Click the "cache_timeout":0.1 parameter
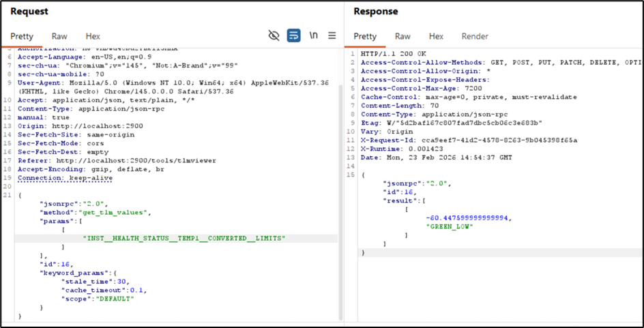Viewport: 644px width, 328px height. (104, 290)
